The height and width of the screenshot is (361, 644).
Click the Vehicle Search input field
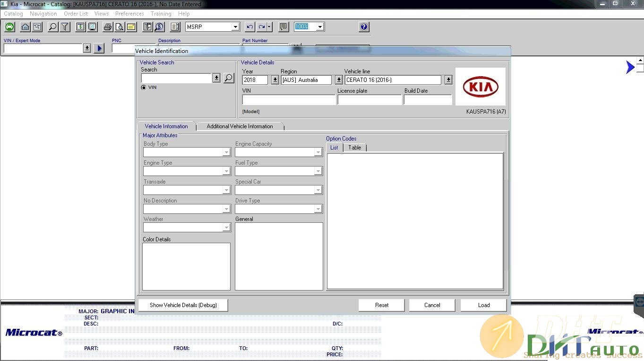tap(176, 78)
